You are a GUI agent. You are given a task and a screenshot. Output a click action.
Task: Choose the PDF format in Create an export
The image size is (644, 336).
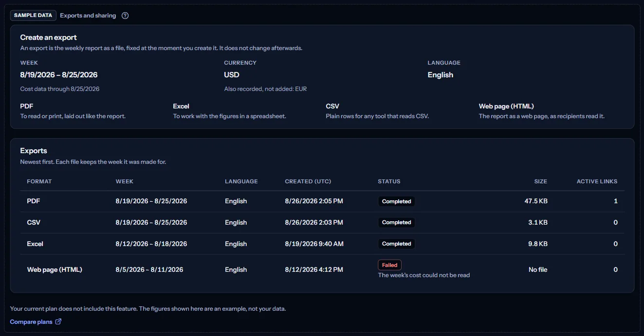click(73, 111)
